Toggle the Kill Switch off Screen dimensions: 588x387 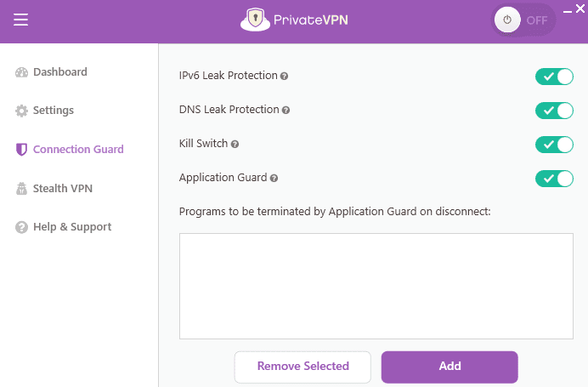tap(555, 145)
